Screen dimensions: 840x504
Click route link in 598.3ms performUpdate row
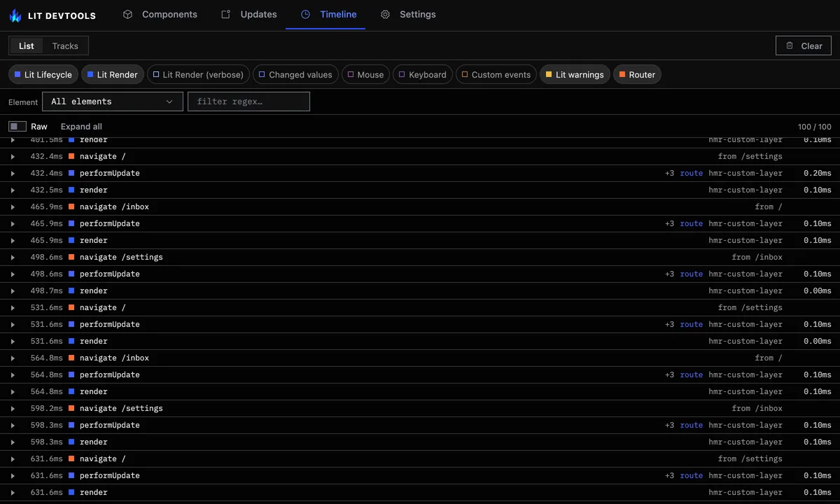[x=691, y=426]
